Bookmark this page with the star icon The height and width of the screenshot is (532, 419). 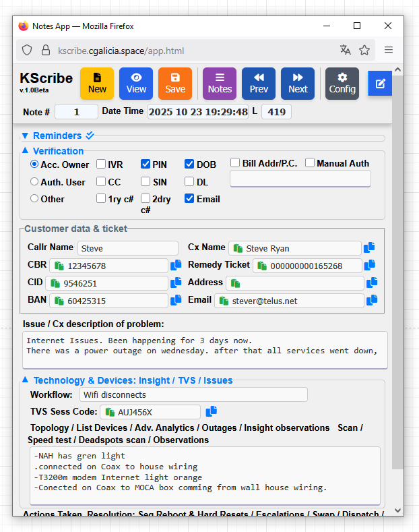(x=364, y=50)
